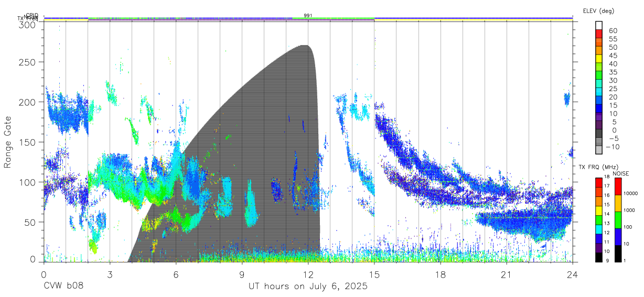The height and width of the screenshot is (297, 644).
Task: Click the 'CVW b08' radar beam label
Action: tap(63, 287)
